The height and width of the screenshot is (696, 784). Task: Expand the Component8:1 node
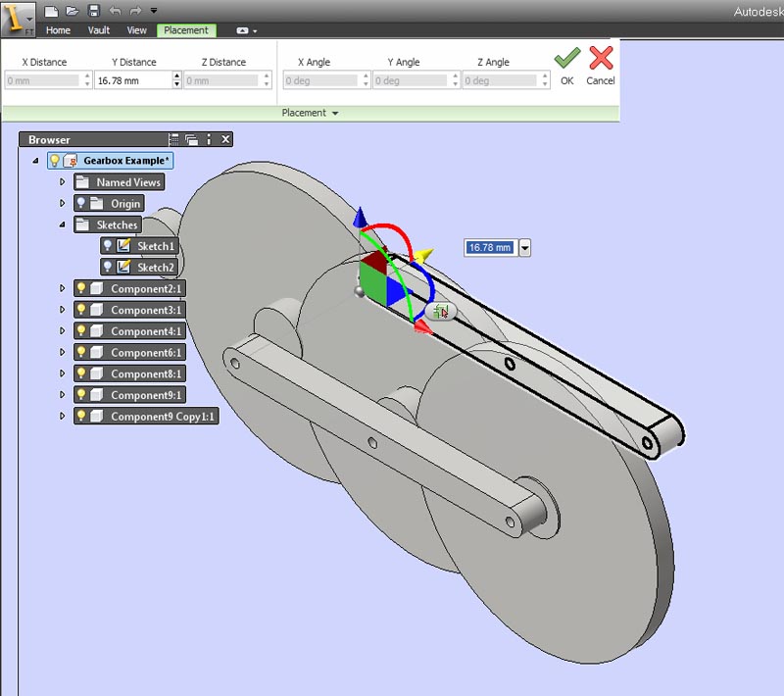pos(62,373)
